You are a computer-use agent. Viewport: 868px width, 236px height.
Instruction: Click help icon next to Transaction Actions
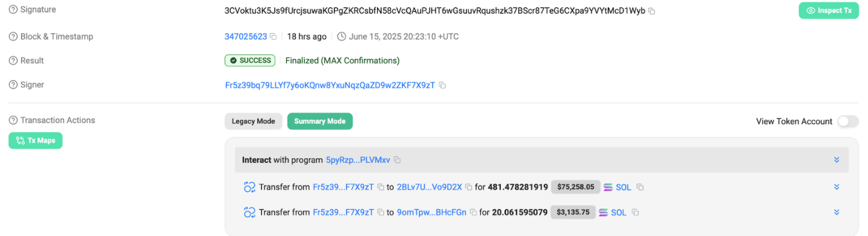[x=13, y=120]
